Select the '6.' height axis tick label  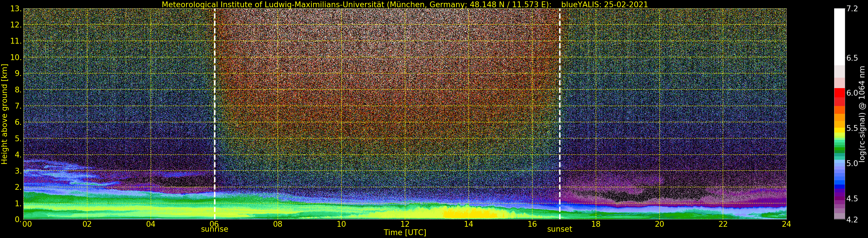18,122
